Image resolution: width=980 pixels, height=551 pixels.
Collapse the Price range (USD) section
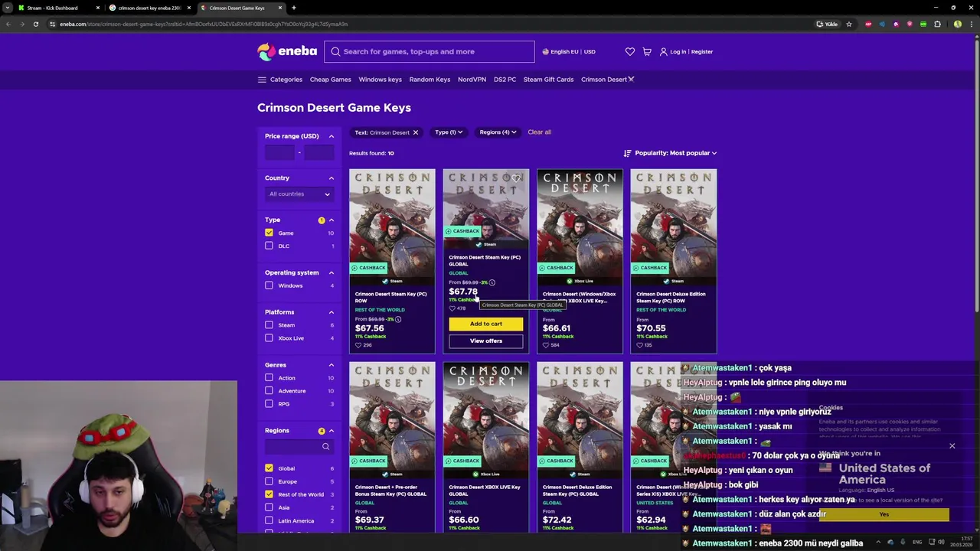tap(332, 136)
